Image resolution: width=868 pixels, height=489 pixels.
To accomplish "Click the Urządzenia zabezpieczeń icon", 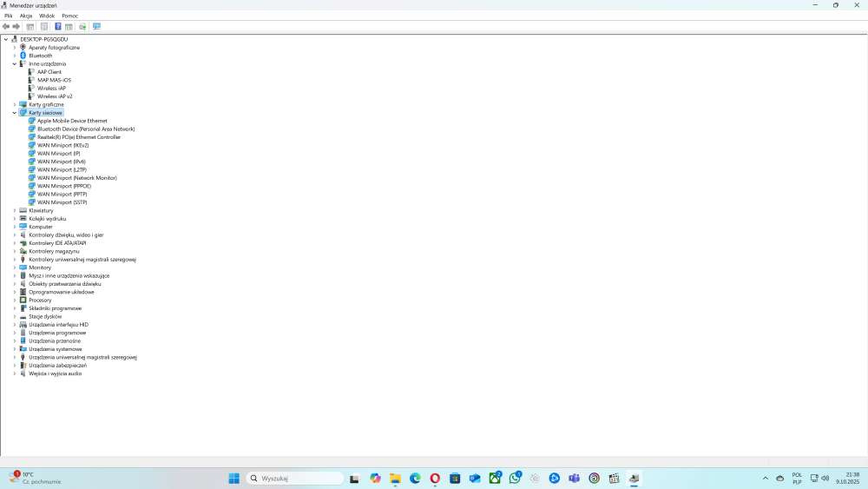I will 23,366.
